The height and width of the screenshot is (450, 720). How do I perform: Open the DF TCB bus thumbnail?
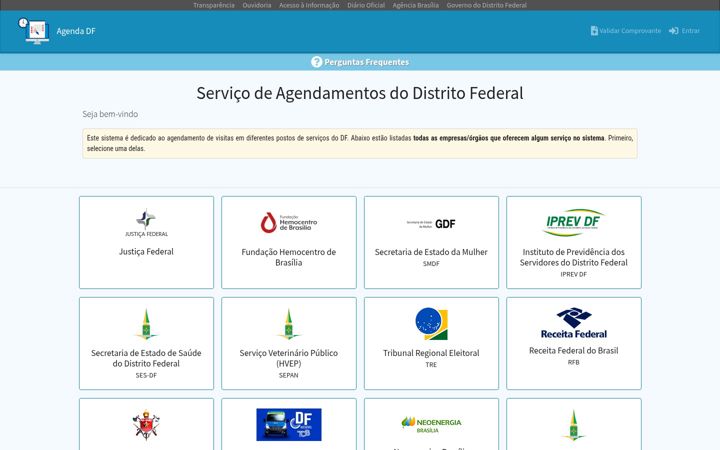tap(289, 424)
